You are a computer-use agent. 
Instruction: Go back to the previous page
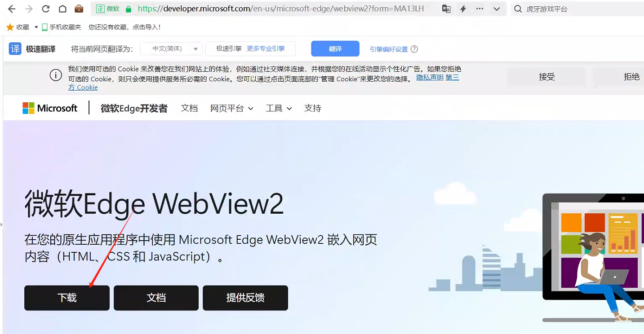[12, 9]
